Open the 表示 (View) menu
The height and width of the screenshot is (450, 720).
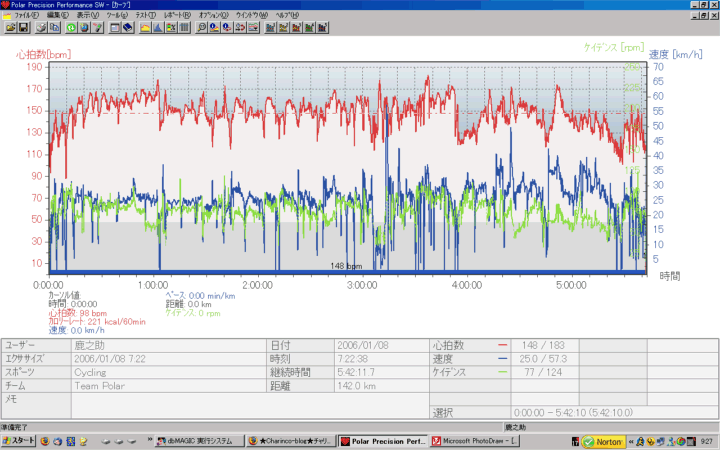click(x=88, y=16)
